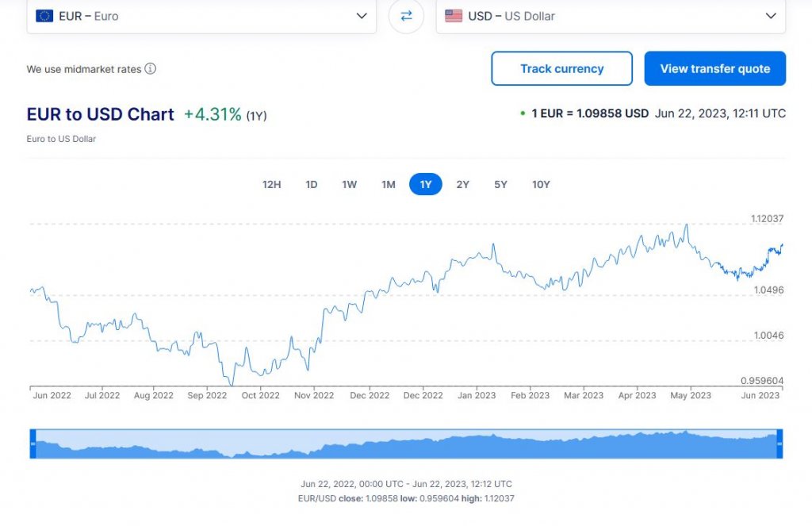Screen dimensions: 812x526
Task: Click the EU flag in the currency selector
Action: click(x=43, y=15)
